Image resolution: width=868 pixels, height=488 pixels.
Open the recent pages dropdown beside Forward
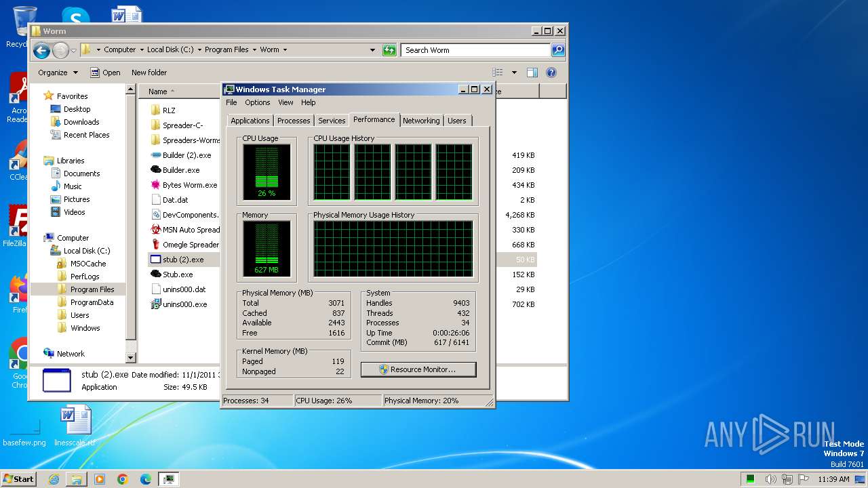pyautogui.click(x=73, y=51)
